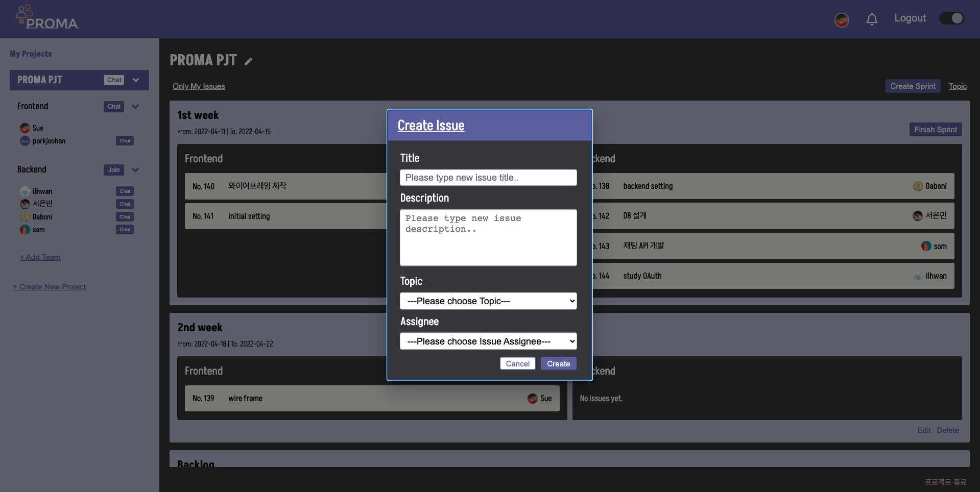
Task: Toggle the dark mode switch in the header
Action: (x=951, y=17)
